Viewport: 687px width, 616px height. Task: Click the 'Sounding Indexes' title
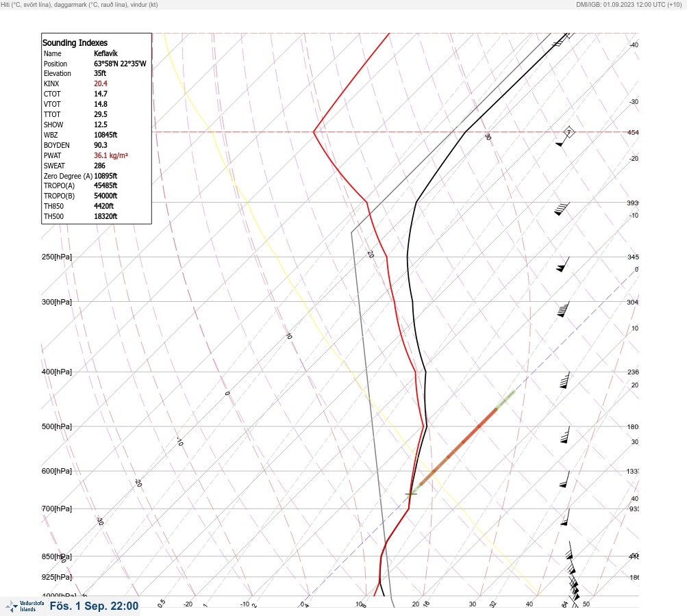coord(75,42)
